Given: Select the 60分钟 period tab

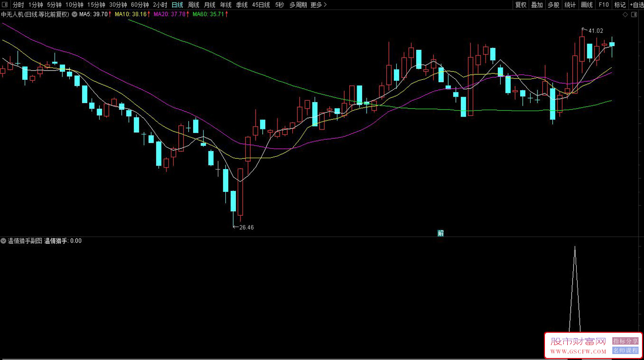Looking at the screenshot, I should [140, 4].
